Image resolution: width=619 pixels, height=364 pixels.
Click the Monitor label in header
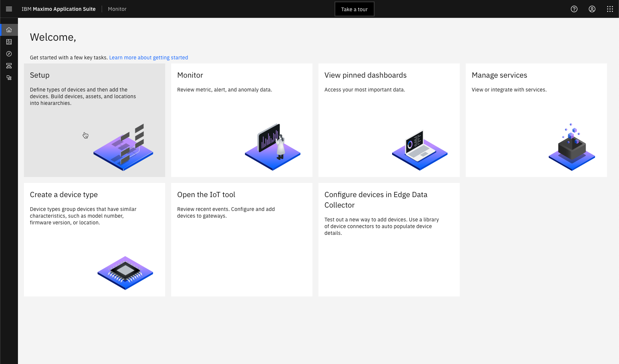coord(117,9)
